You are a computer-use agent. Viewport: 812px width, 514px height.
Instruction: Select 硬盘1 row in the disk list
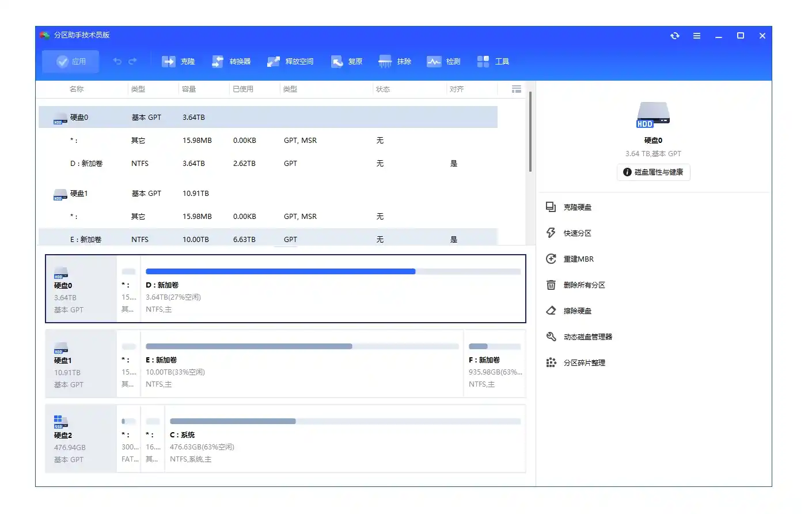click(268, 194)
